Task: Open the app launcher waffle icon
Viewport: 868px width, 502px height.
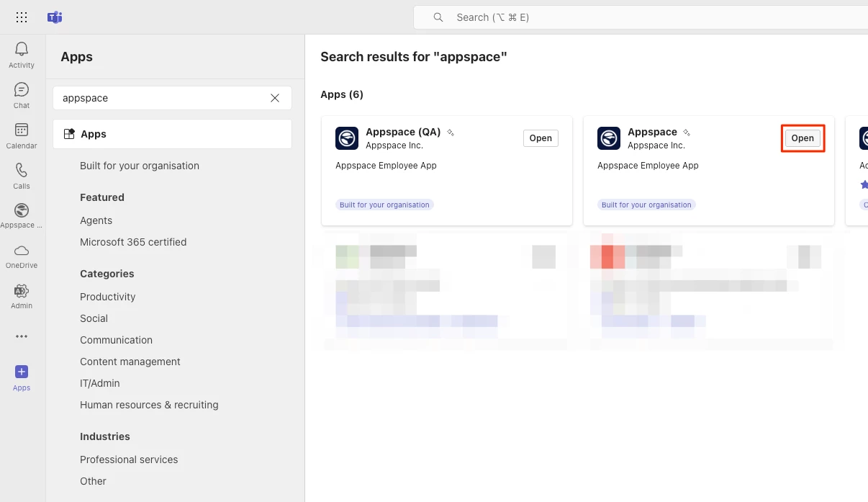Action: click(x=22, y=17)
